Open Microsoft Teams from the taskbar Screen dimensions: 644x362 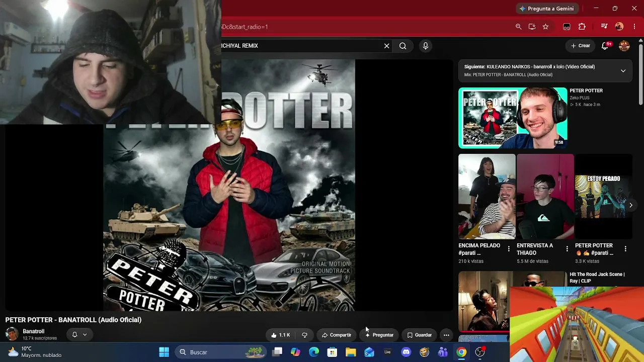tap(443, 352)
